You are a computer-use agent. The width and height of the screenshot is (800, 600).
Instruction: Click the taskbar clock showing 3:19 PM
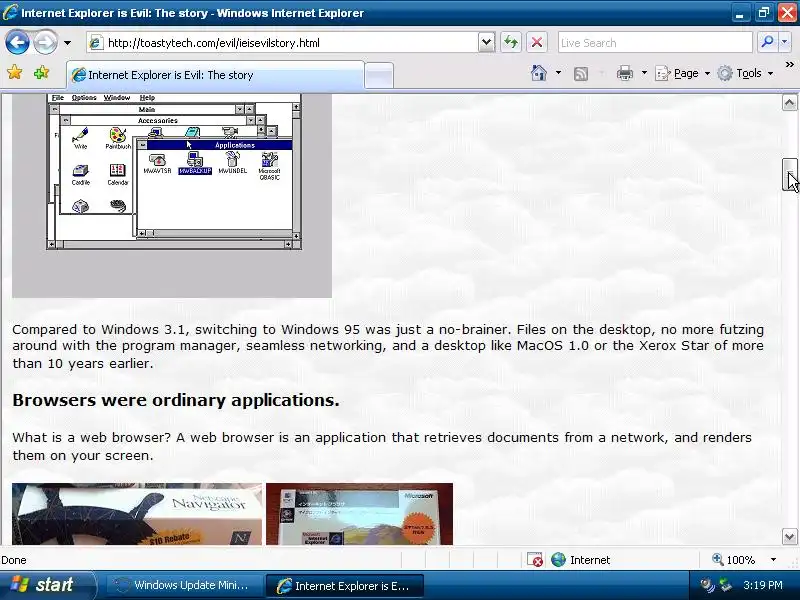[x=763, y=585]
